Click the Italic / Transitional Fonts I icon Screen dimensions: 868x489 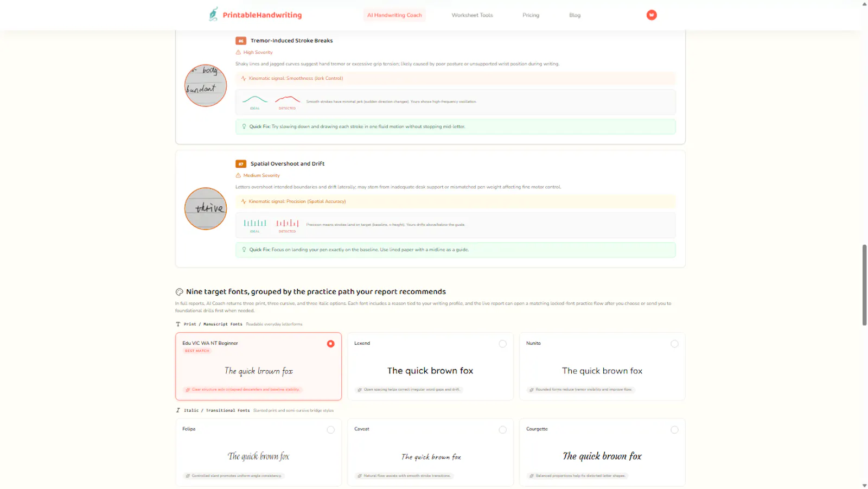pos(178,411)
